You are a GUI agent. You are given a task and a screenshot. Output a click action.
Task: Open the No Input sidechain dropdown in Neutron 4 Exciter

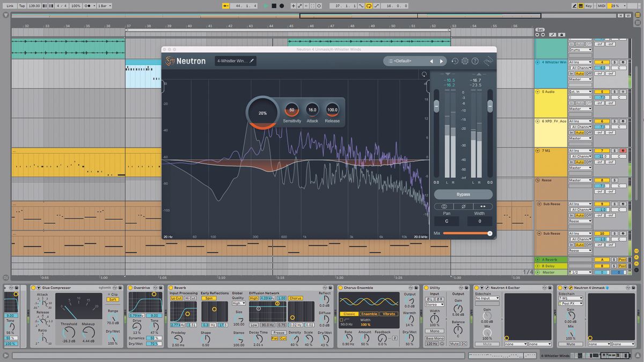[x=487, y=298]
